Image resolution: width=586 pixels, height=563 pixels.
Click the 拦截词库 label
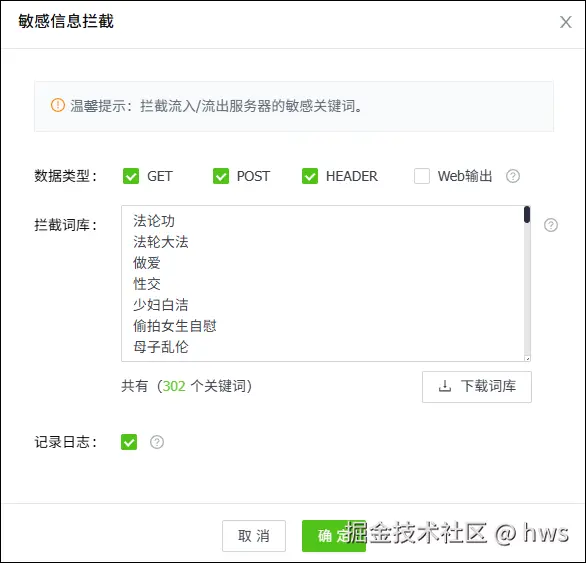[x=66, y=225]
